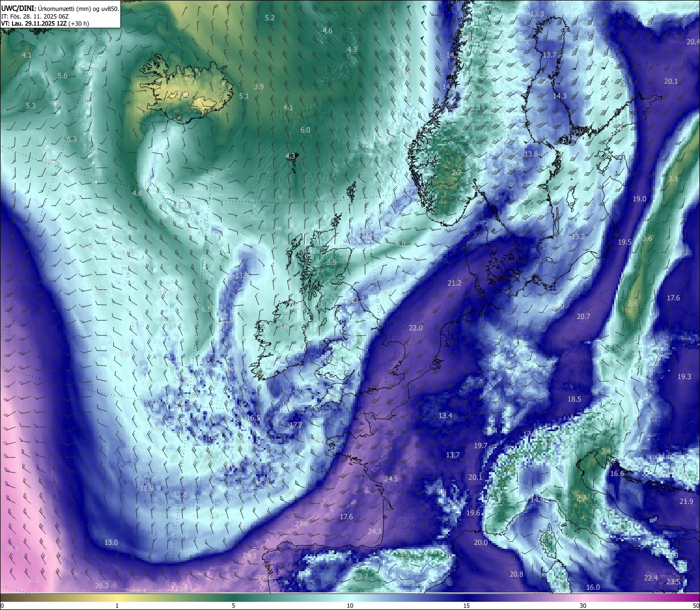Click the 3.4 value on the map
The height and width of the screenshot is (610, 700).
[605, 451]
